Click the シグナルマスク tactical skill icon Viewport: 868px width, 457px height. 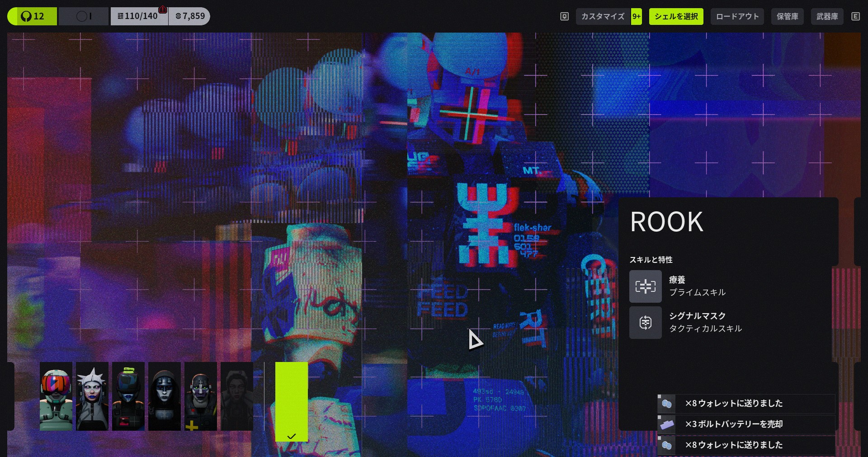tap(645, 323)
